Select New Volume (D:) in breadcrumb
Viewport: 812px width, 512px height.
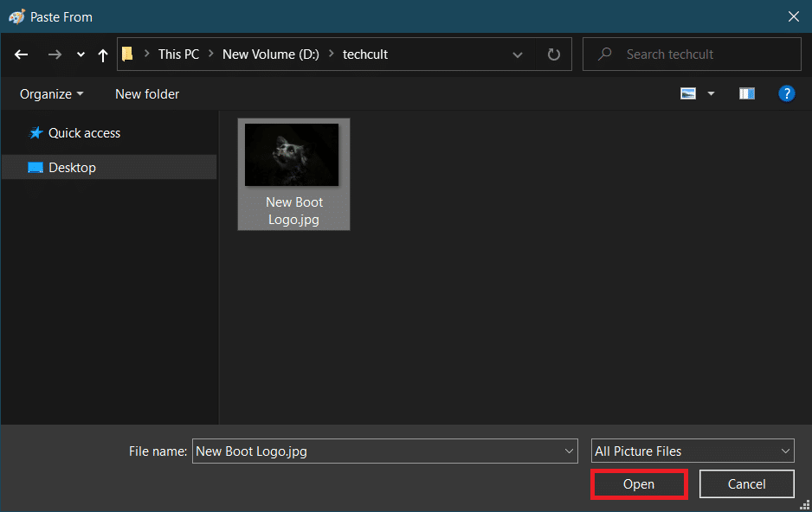pos(271,54)
